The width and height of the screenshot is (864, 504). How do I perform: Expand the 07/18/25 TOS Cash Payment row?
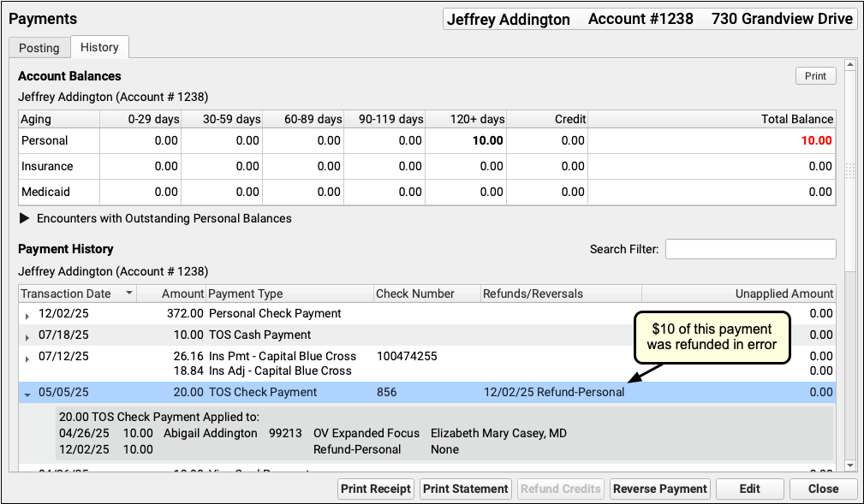click(x=27, y=336)
